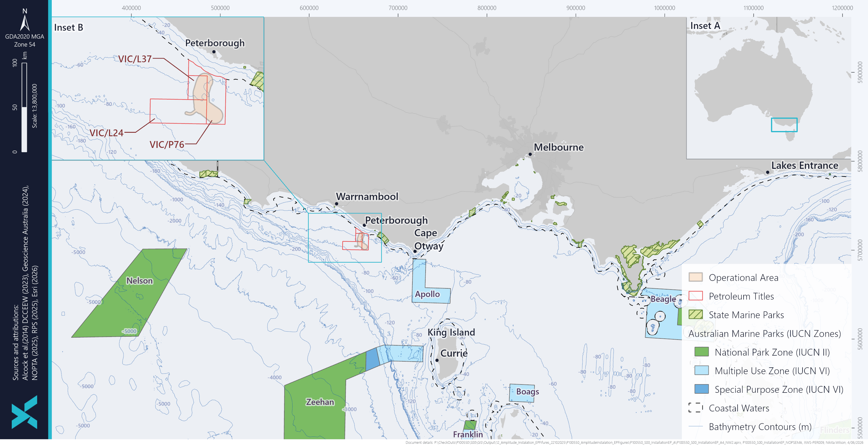Click the vertical scale bar
This screenshot has width=868, height=446.
point(24,108)
